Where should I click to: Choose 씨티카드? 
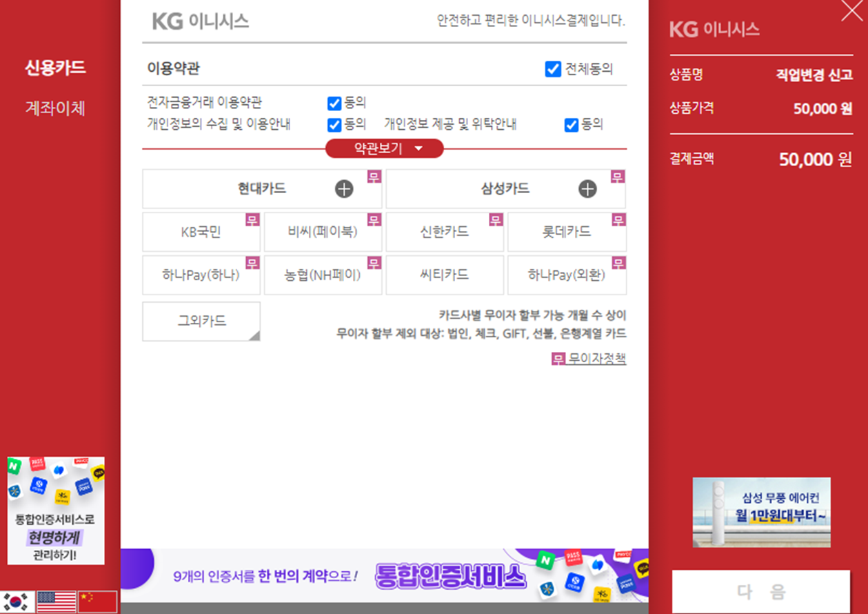(x=445, y=275)
